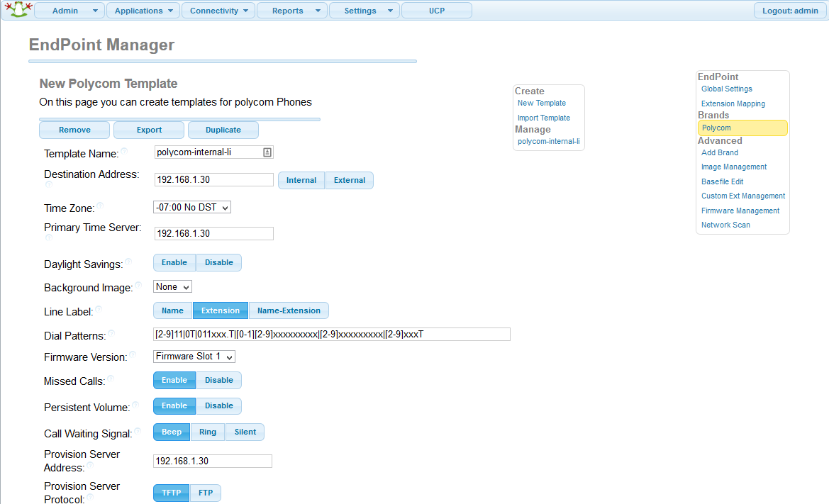Open Network Scan
The height and width of the screenshot is (504, 829).
pyautogui.click(x=725, y=225)
